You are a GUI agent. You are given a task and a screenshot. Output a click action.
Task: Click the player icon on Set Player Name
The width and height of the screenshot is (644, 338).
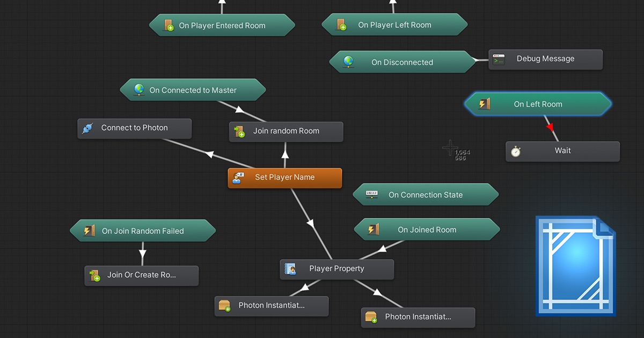tap(238, 178)
